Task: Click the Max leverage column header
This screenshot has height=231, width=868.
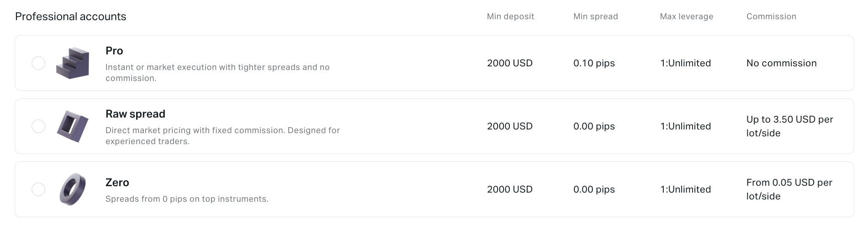Action: 687,16
